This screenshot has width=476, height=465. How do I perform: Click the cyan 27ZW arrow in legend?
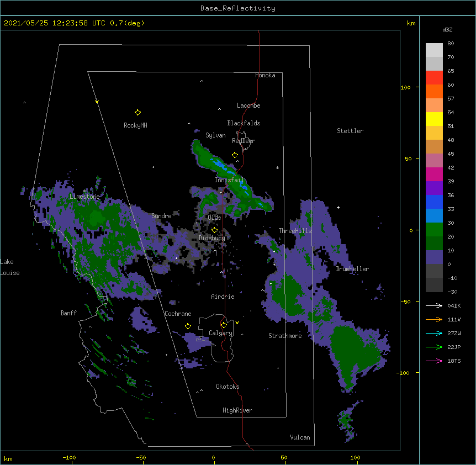pos(434,333)
